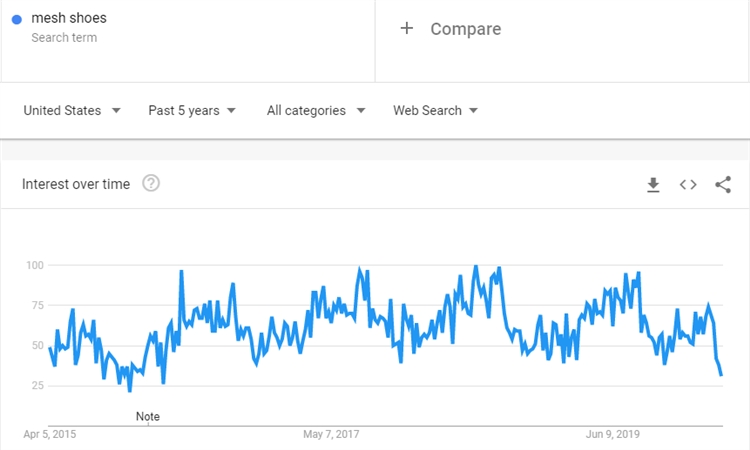The height and width of the screenshot is (450, 750).
Task: Click the 50 value on the y-axis
Action: (39, 346)
